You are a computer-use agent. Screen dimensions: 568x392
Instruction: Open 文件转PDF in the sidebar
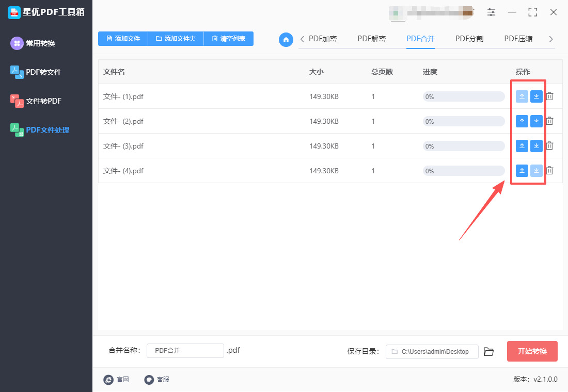coord(36,101)
